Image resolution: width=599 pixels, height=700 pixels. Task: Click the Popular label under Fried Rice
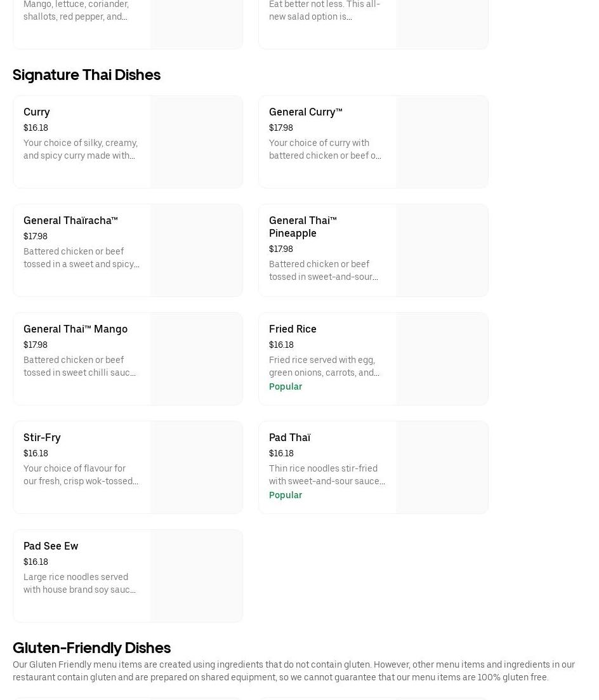tap(286, 386)
